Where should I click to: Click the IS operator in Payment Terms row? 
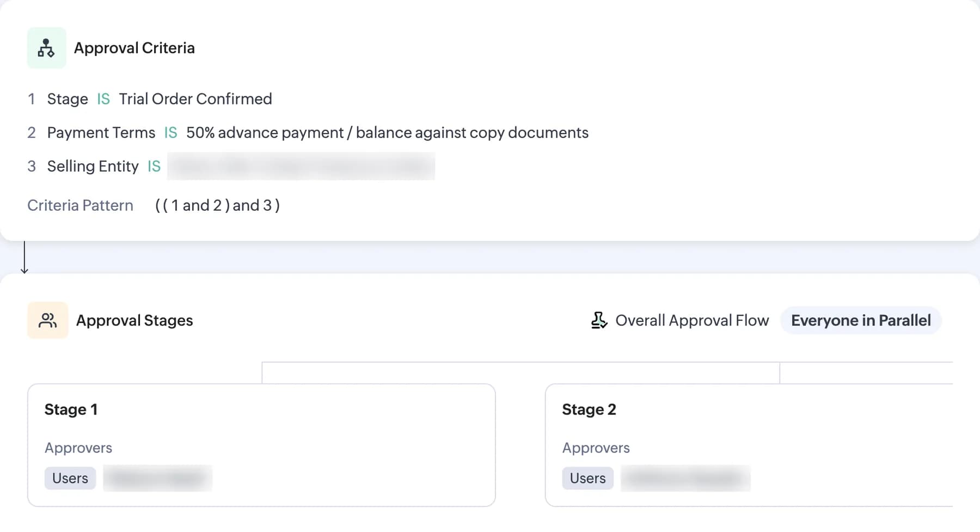[171, 132]
